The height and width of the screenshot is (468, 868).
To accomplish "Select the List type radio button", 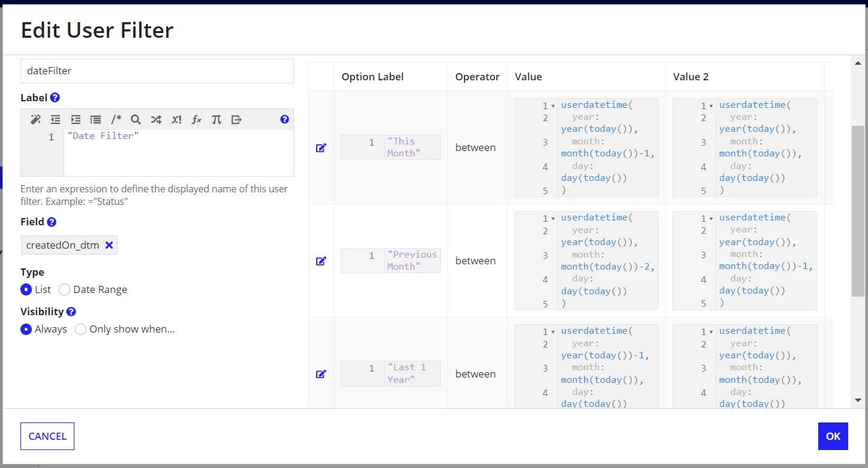I will (26, 289).
